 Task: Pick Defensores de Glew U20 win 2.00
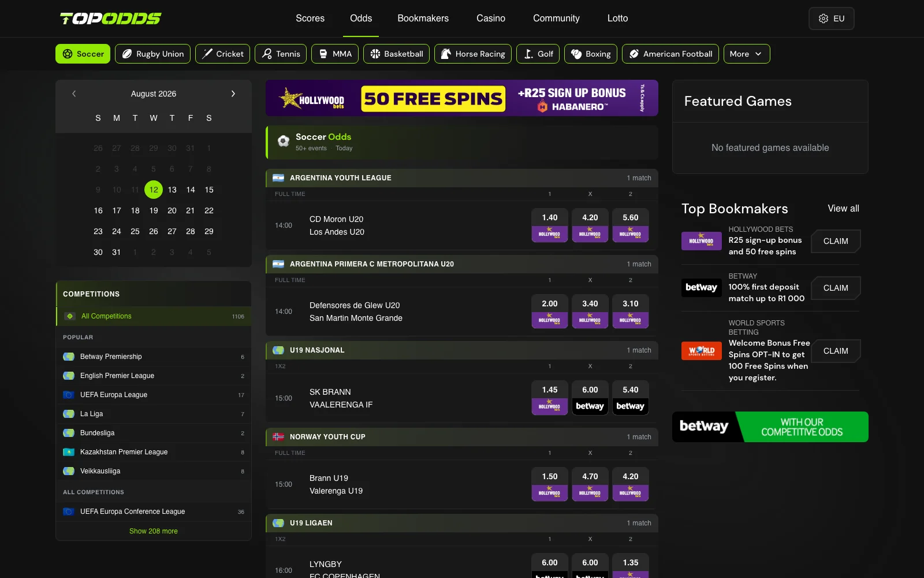[550, 311]
